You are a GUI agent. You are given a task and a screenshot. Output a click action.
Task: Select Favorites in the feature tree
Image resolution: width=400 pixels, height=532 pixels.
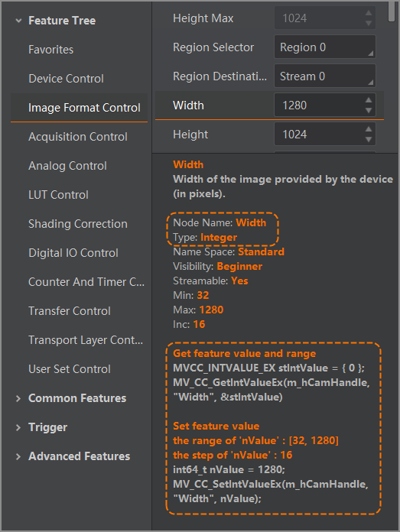coord(51,50)
